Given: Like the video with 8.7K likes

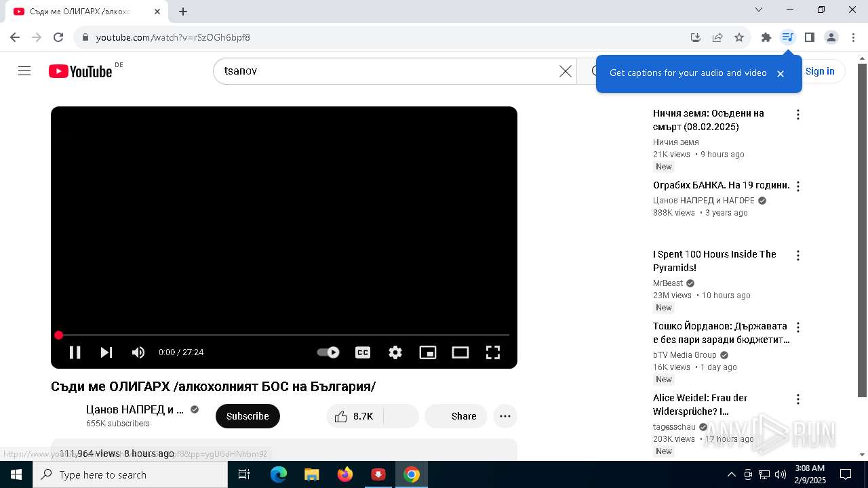Looking at the screenshot, I should click(x=355, y=416).
